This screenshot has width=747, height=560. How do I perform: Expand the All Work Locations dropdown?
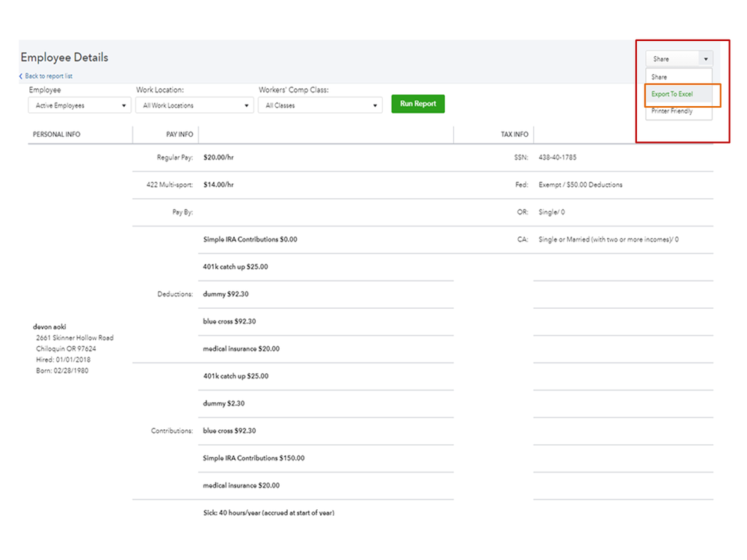tap(196, 105)
